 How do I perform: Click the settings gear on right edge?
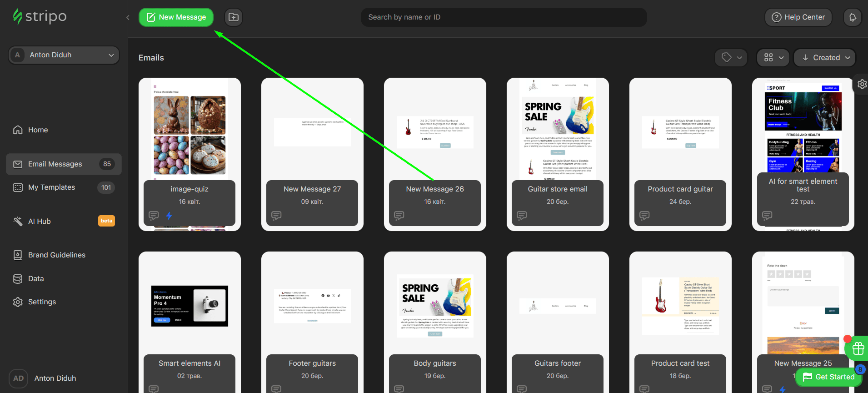pyautogui.click(x=862, y=84)
